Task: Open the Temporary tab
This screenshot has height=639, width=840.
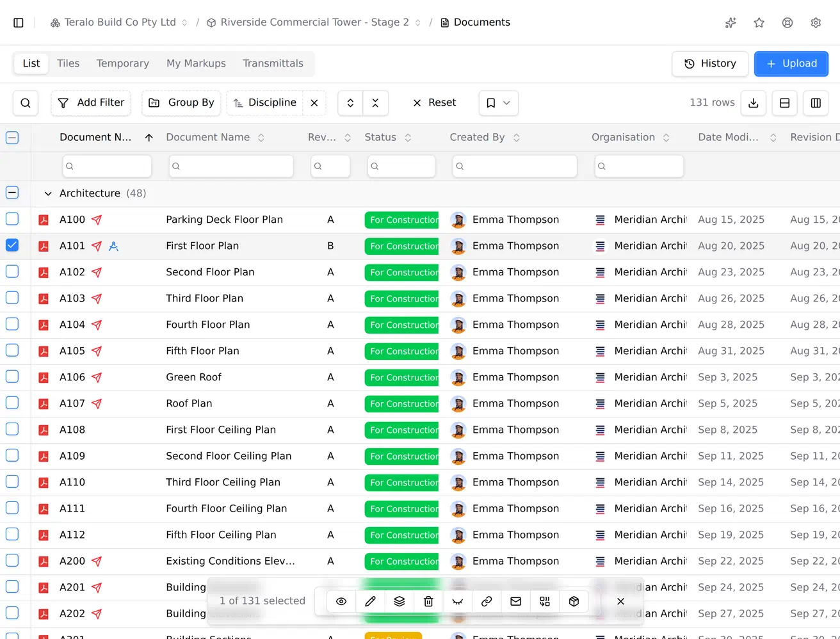Action: (123, 63)
